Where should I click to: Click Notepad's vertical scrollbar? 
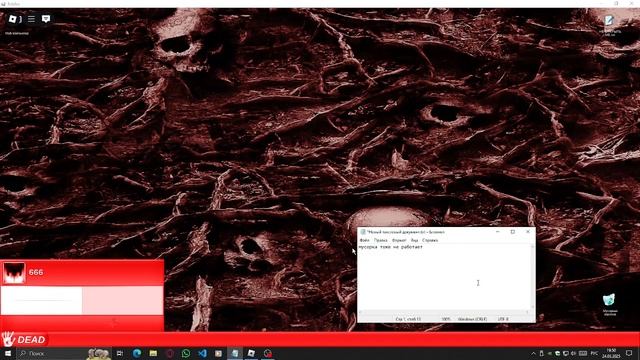pyautogui.click(x=532, y=276)
